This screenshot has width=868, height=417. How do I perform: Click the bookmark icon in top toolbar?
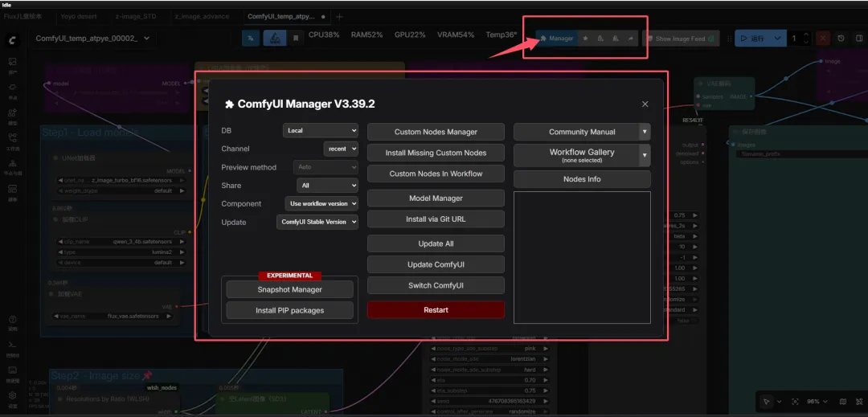click(x=296, y=38)
